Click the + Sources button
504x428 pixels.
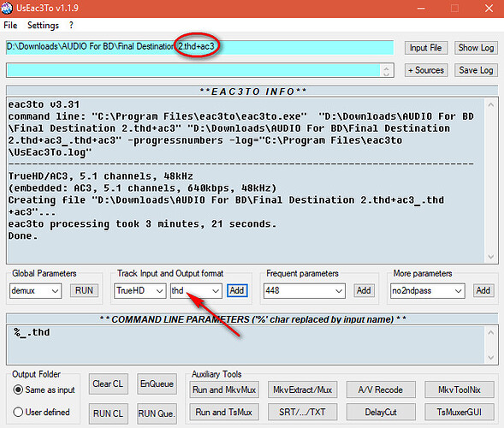(x=425, y=70)
